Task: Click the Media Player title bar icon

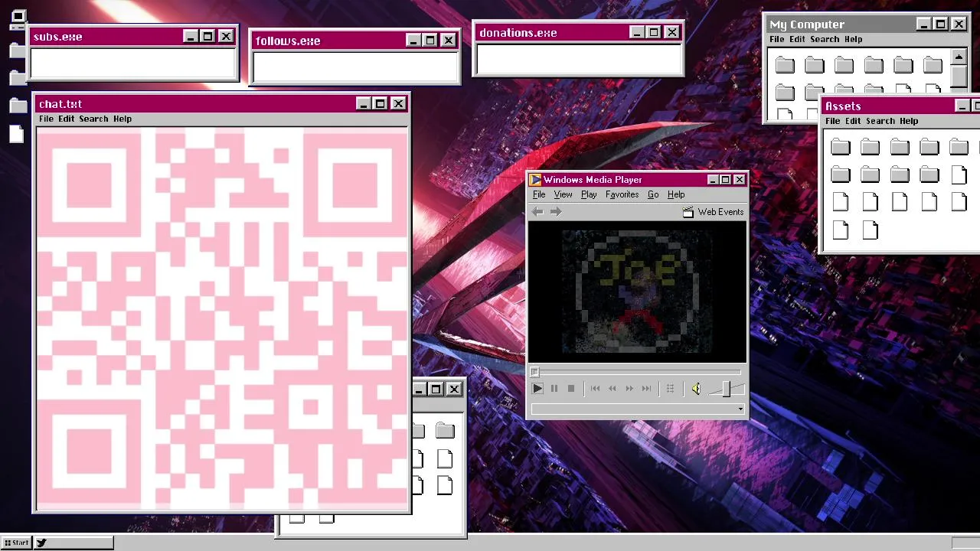Action: (x=535, y=180)
